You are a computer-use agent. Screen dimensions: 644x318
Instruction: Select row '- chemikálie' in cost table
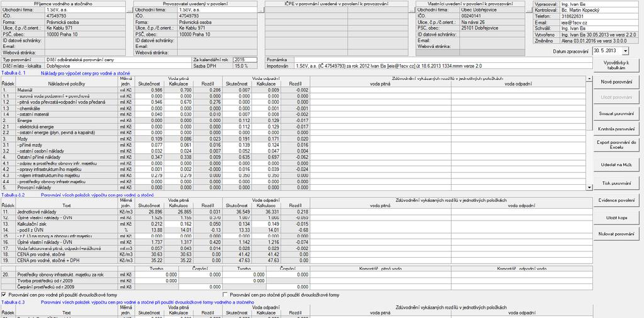pyautogui.click(x=67, y=108)
